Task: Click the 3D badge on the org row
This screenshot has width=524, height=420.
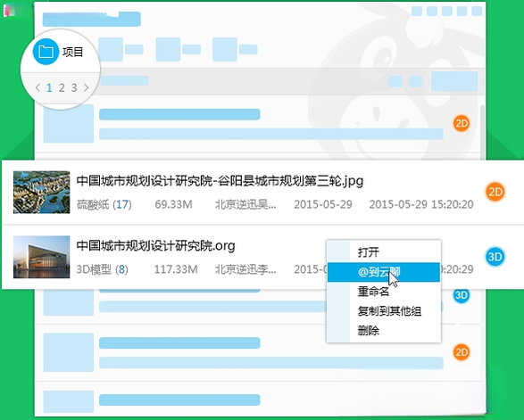Action: tap(495, 257)
